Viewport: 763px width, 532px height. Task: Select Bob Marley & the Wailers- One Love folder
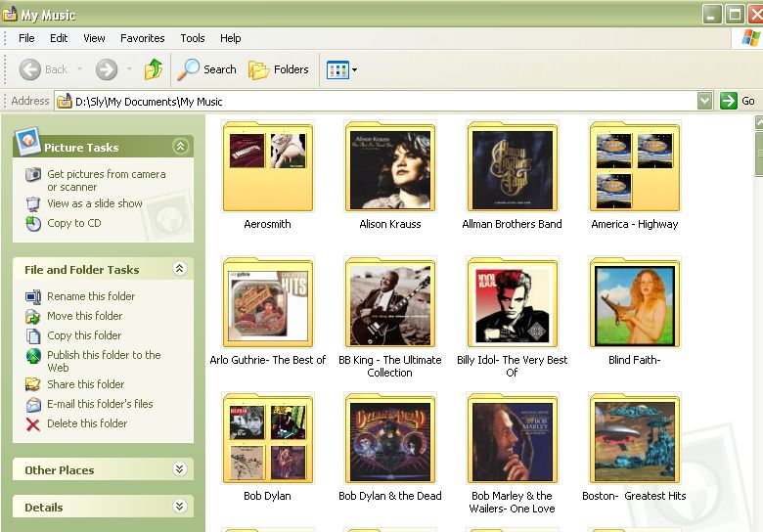513,439
